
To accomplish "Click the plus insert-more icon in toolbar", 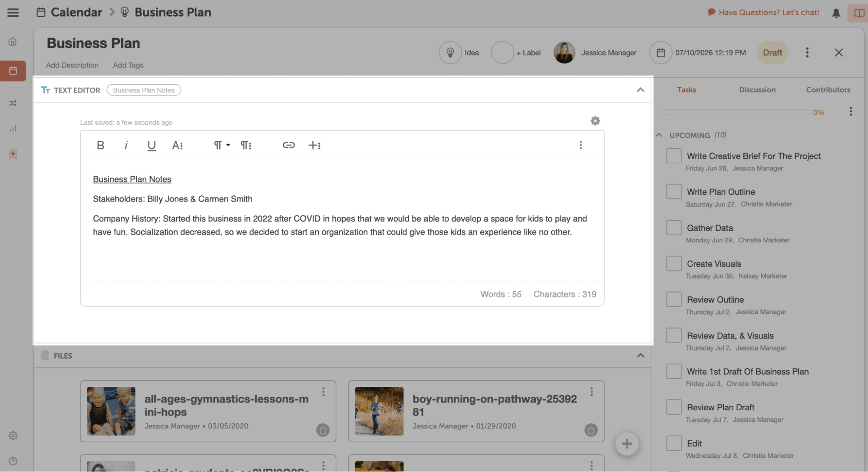I will click(314, 145).
